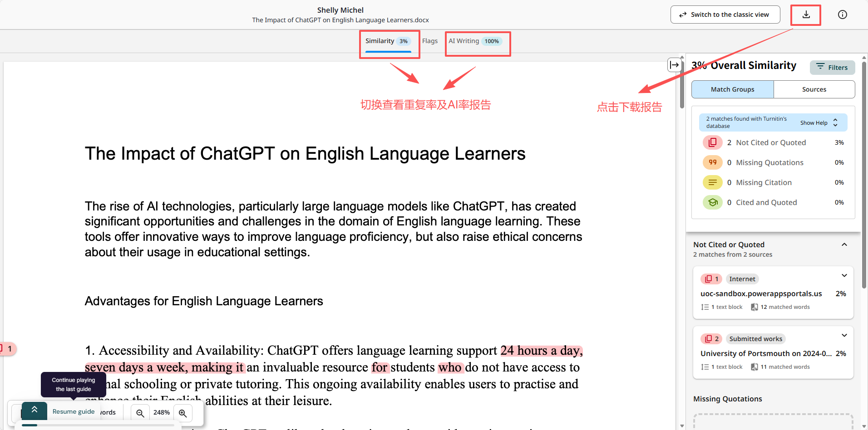Click the Resume guide button

click(x=73, y=411)
